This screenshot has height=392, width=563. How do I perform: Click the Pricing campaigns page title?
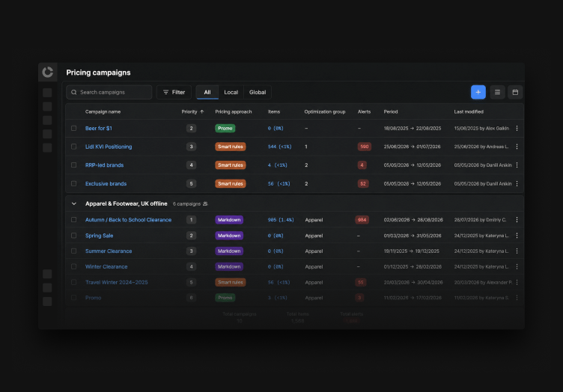point(98,73)
